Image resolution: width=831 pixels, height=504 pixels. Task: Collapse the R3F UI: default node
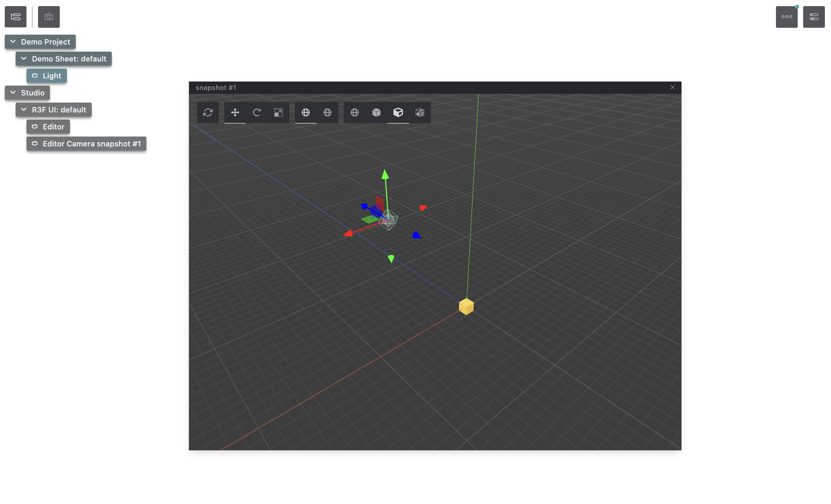pyautogui.click(x=24, y=110)
